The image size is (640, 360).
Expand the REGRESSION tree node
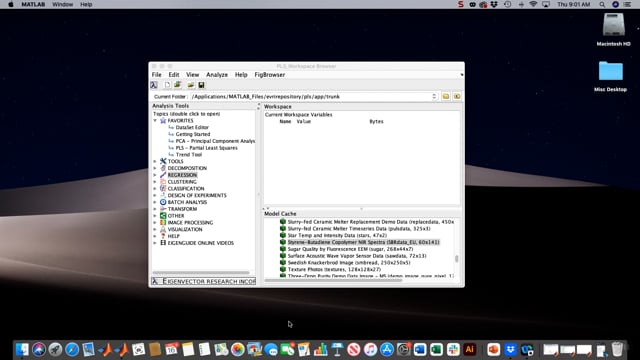click(155, 175)
